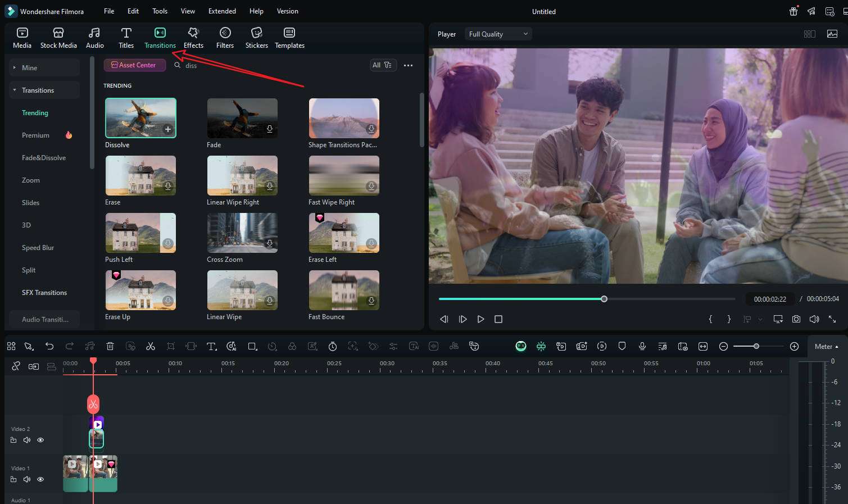Toggle the AI copilot green robot icon

pos(521,346)
